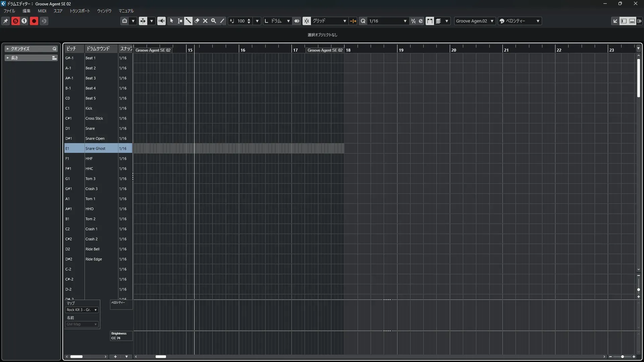Select the Object Selection arrow tool
This screenshot has height=362, width=644.
pyautogui.click(x=171, y=21)
